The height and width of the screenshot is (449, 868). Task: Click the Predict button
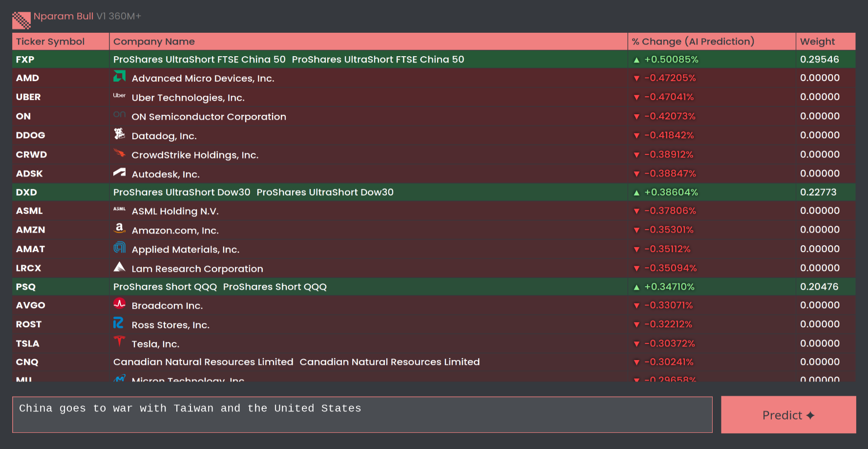tap(788, 415)
